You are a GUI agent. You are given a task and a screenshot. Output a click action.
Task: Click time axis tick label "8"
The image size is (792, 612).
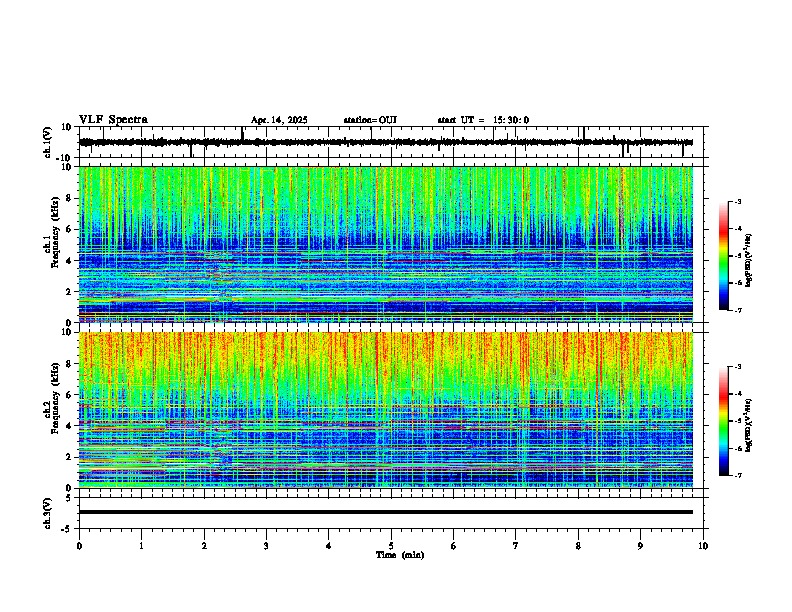(578, 546)
